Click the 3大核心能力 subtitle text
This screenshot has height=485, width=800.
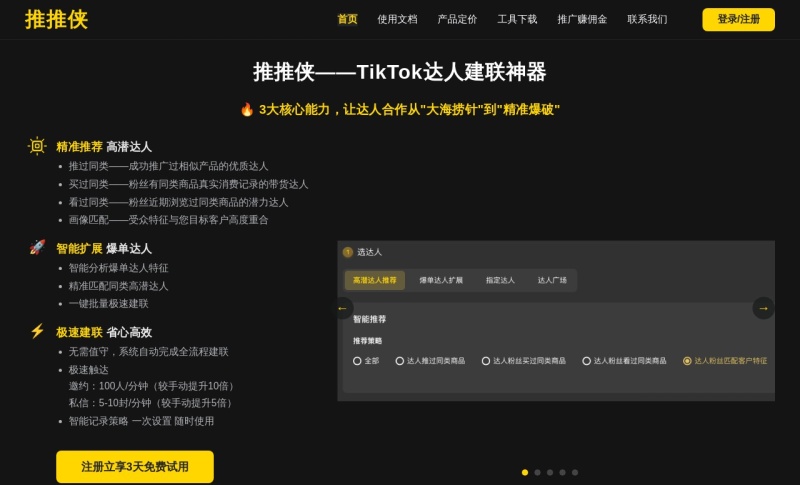point(409,110)
